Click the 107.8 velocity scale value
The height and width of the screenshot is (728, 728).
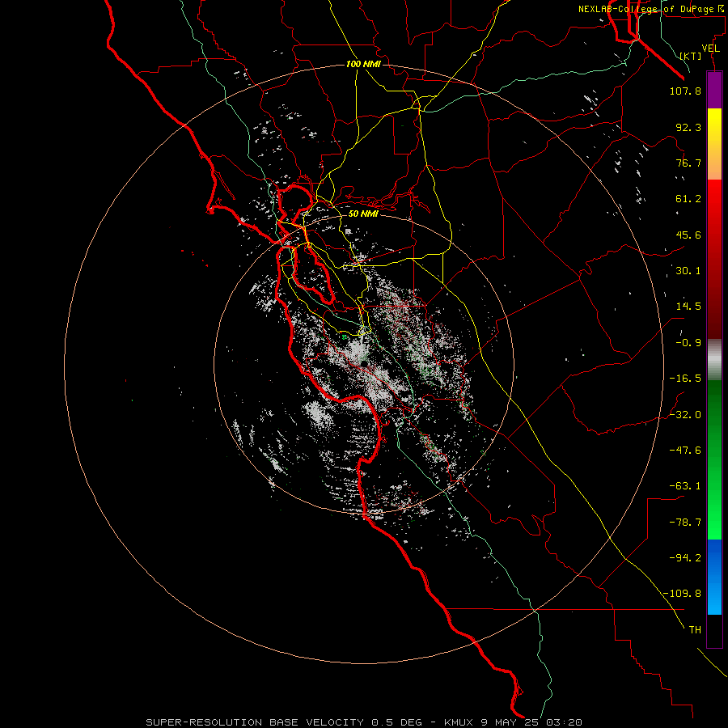click(685, 91)
